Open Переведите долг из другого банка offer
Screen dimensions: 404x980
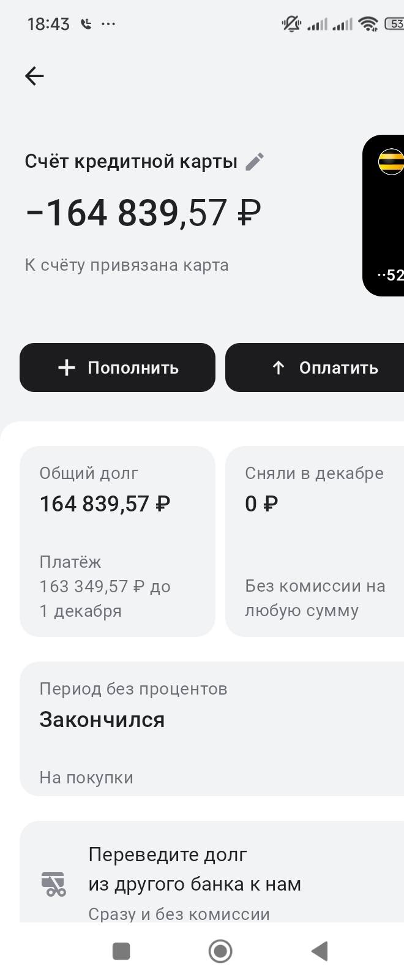click(202, 870)
